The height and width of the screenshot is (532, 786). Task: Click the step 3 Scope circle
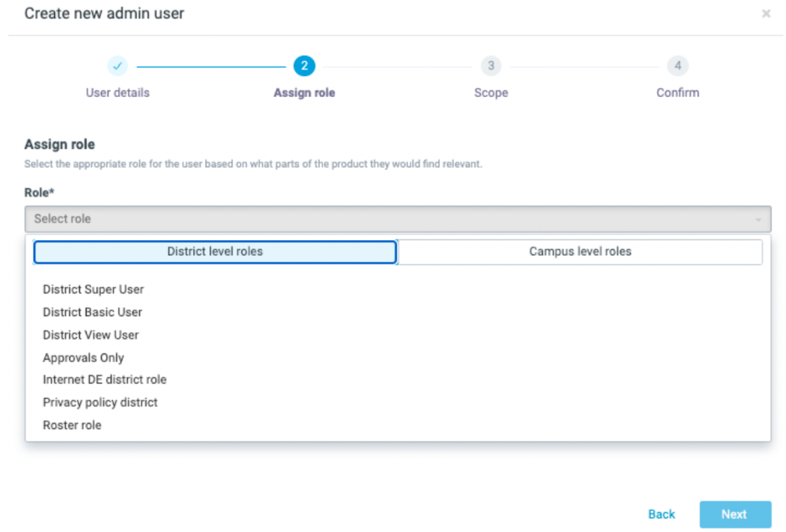[491, 65]
